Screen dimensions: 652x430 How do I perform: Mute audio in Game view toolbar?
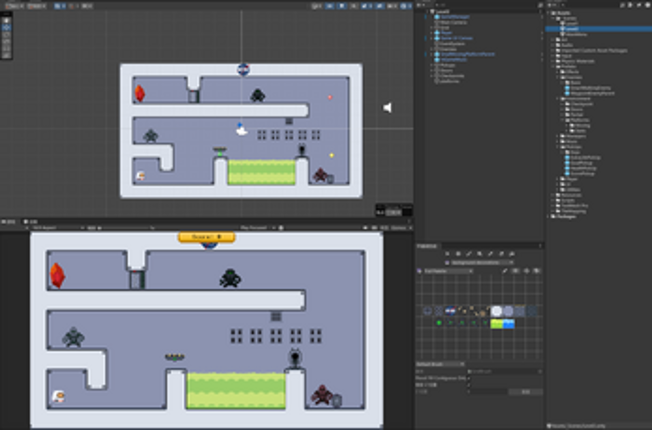tap(366, 227)
